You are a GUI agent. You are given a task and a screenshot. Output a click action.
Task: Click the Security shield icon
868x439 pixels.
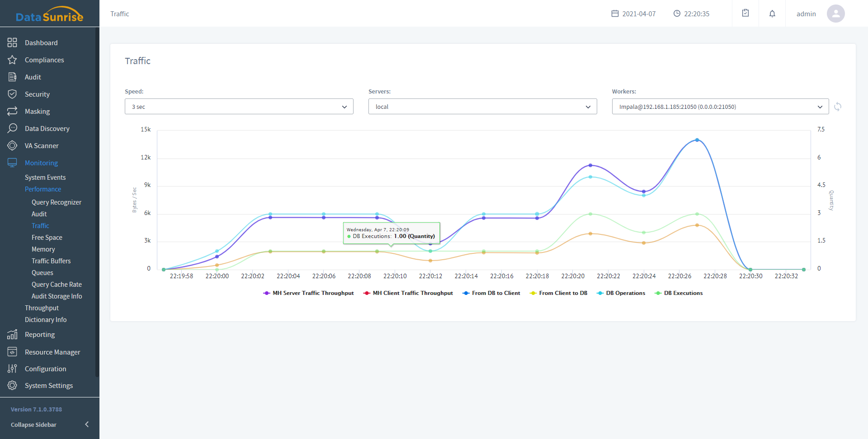tap(12, 94)
